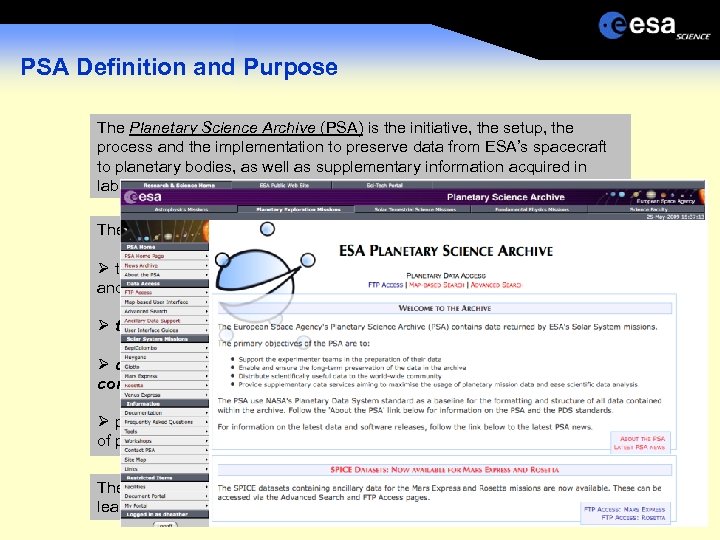Screen dimensions: 720x540
Task: Click the date and time in the header
Action: (675, 217)
